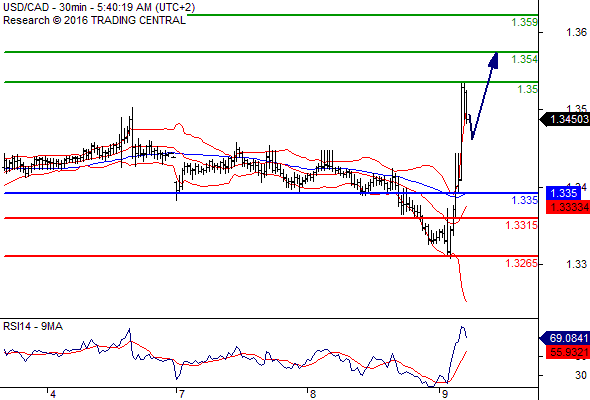The width and height of the screenshot is (590, 400).
Task: Select the green 1.359 resistance label
Action: click(x=525, y=22)
